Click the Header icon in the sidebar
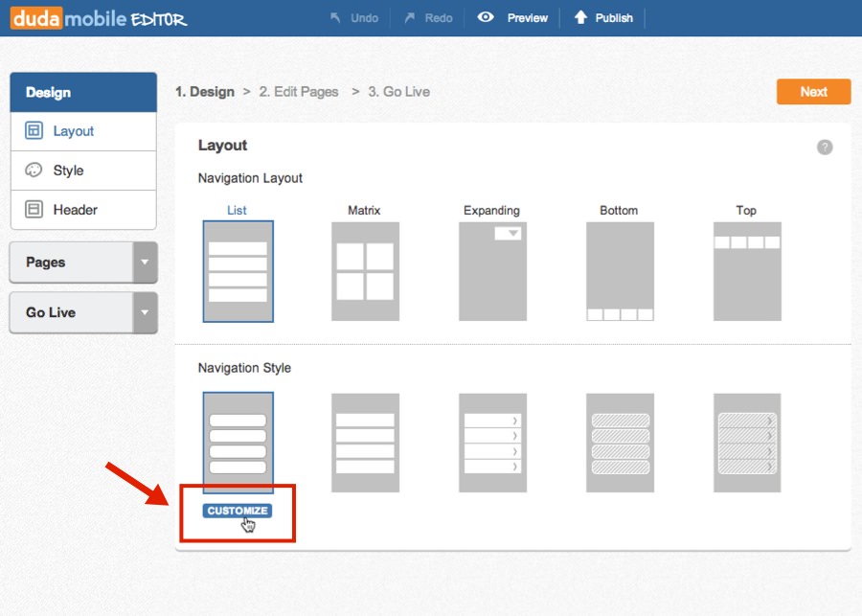 pos(34,210)
